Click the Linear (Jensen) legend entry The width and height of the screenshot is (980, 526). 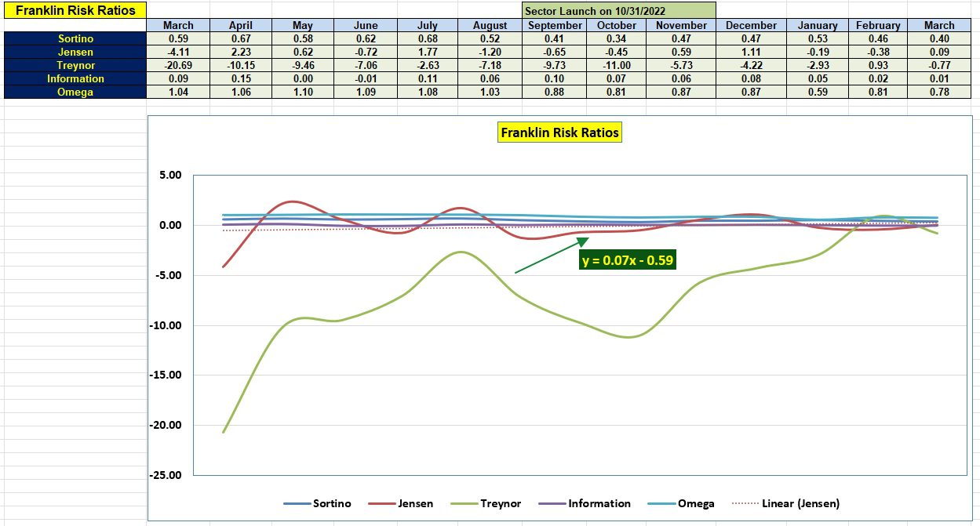tap(784, 503)
